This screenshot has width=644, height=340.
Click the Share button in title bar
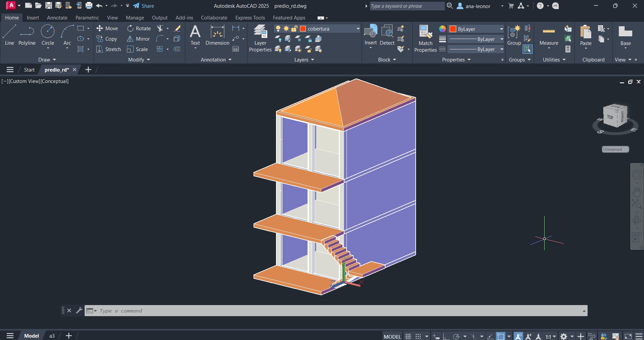click(x=144, y=6)
